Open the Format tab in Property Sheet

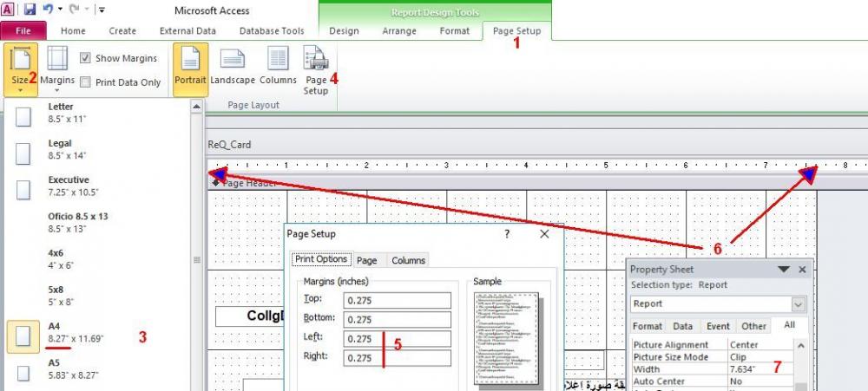[648, 326]
